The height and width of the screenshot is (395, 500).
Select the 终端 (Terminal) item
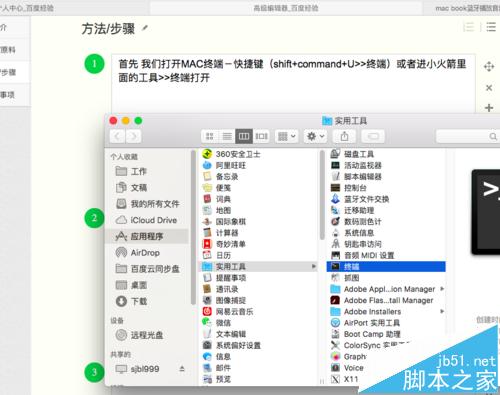tap(386, 266)
